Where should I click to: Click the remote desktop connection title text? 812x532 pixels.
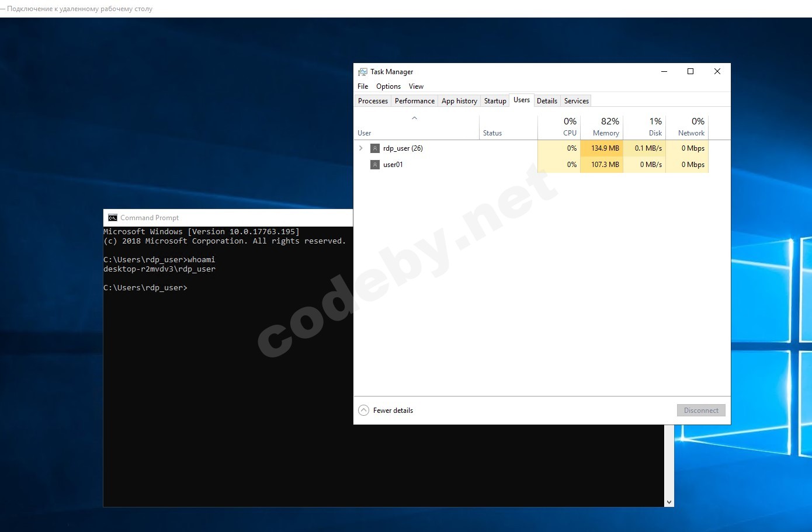79,9
